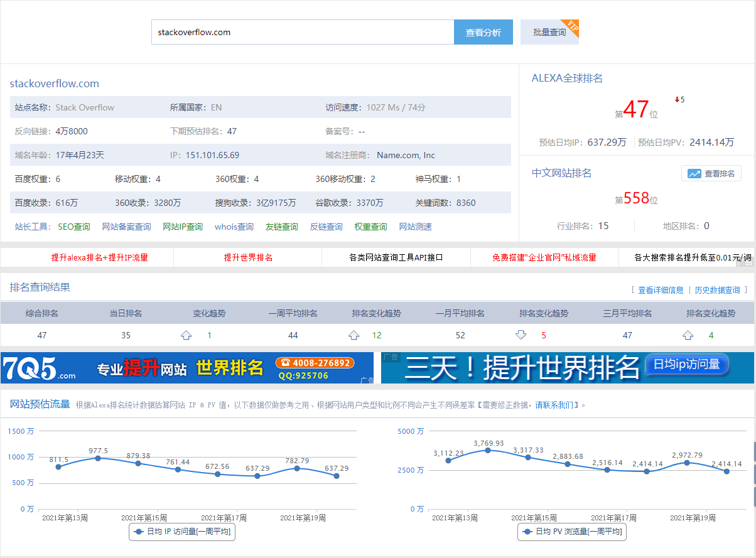Click 免费搭建"企业官网"私域流量 link
The height and width of the screenshot is (558, 756).
coord(544,257)
